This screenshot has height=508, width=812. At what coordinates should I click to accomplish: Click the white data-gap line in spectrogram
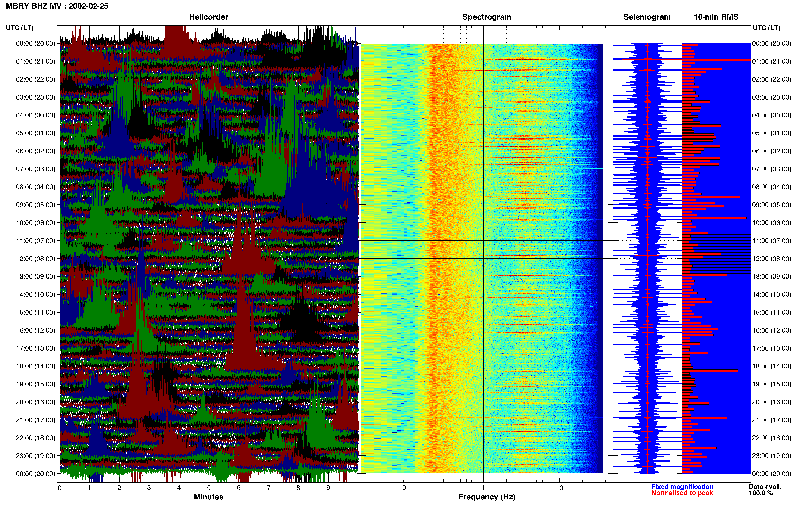[x=482, y=287]
